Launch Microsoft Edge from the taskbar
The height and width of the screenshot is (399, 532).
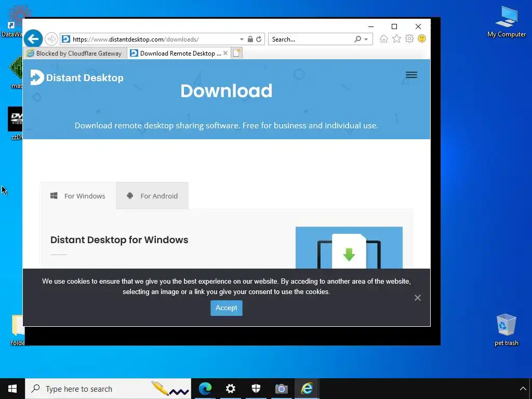coord(205,389)
